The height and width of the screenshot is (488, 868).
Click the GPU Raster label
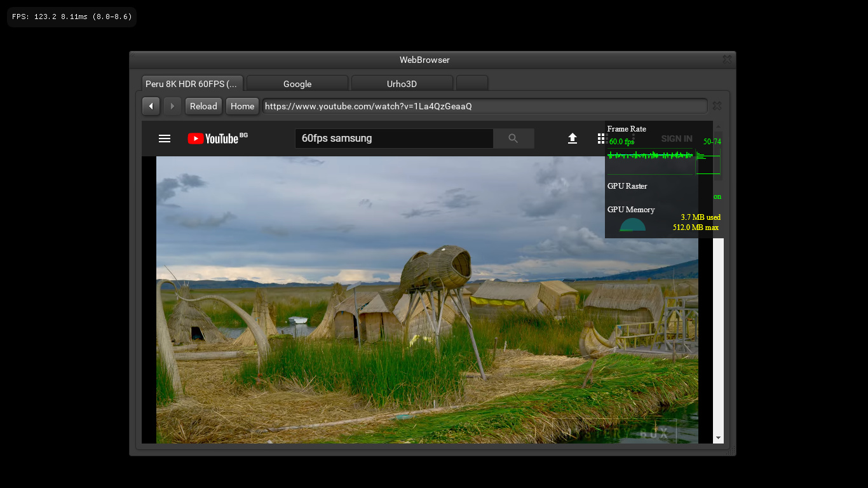[627, 186]
